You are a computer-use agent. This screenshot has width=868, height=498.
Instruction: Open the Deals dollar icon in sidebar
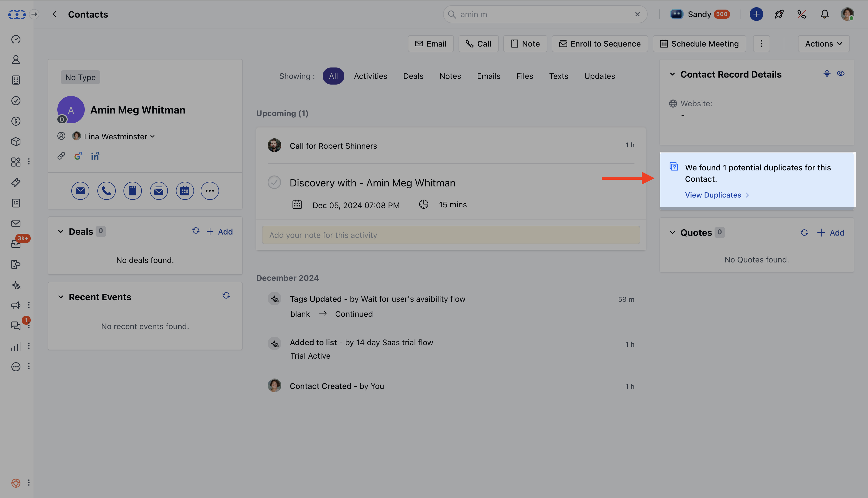coord(16,121)
